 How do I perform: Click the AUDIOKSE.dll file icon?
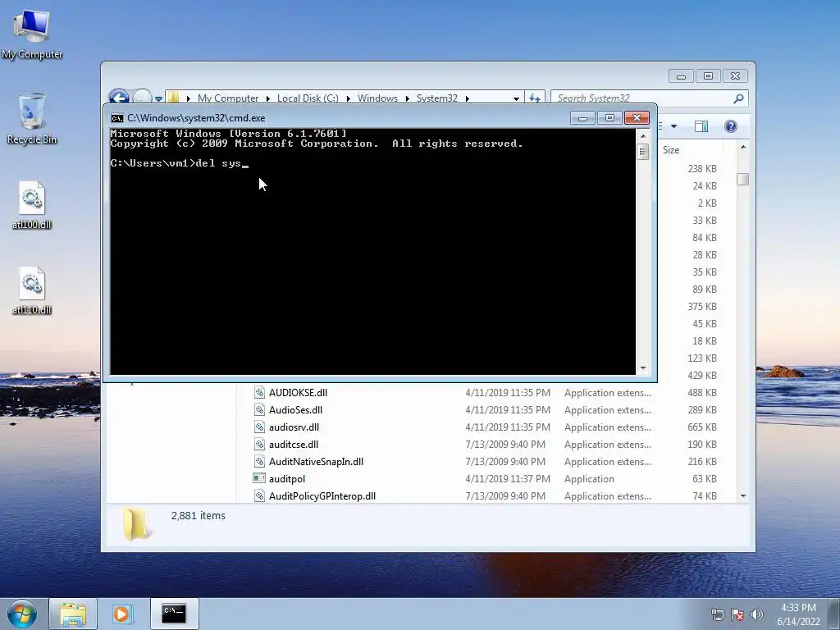pyautogui.click(x=259, y=393)
